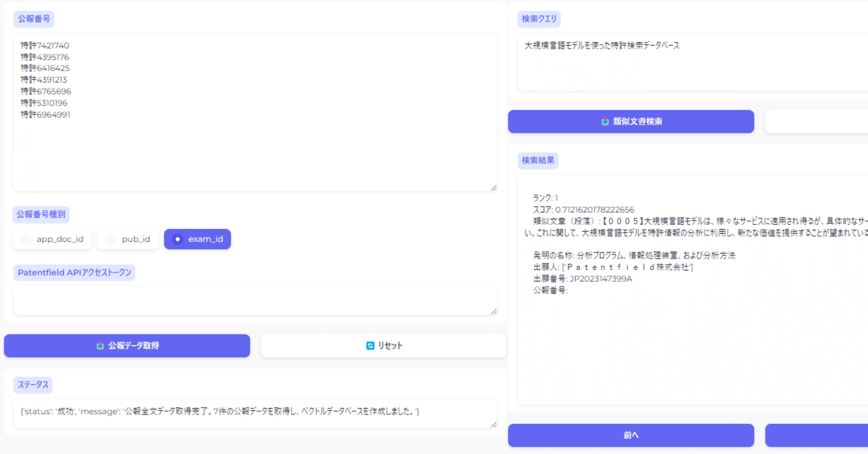Reset the form using リセット
The image size is (868, 454).
click(x=383, y=345)
